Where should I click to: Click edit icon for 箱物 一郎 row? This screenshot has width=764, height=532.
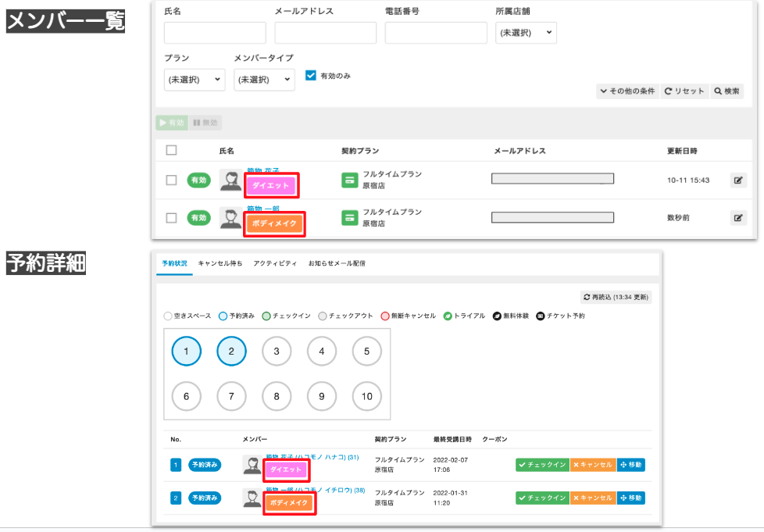738,218
